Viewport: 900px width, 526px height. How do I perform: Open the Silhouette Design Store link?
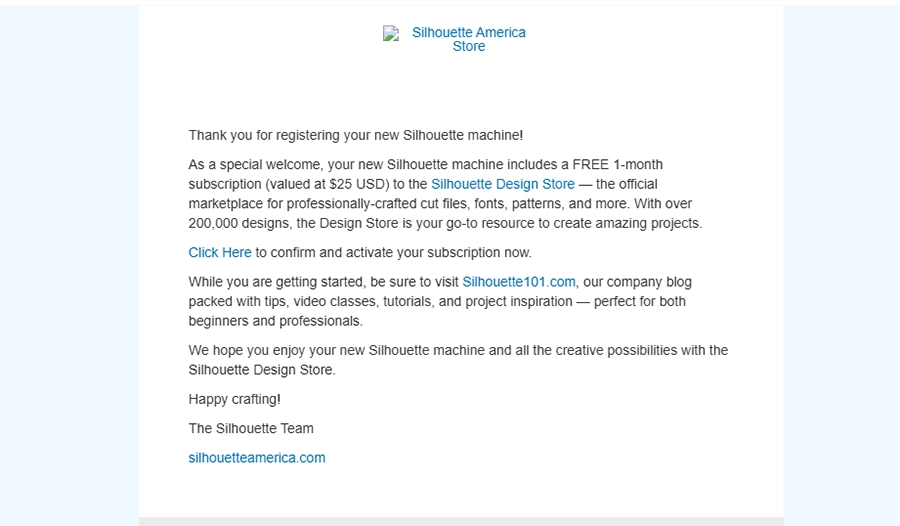click(502, 184)
